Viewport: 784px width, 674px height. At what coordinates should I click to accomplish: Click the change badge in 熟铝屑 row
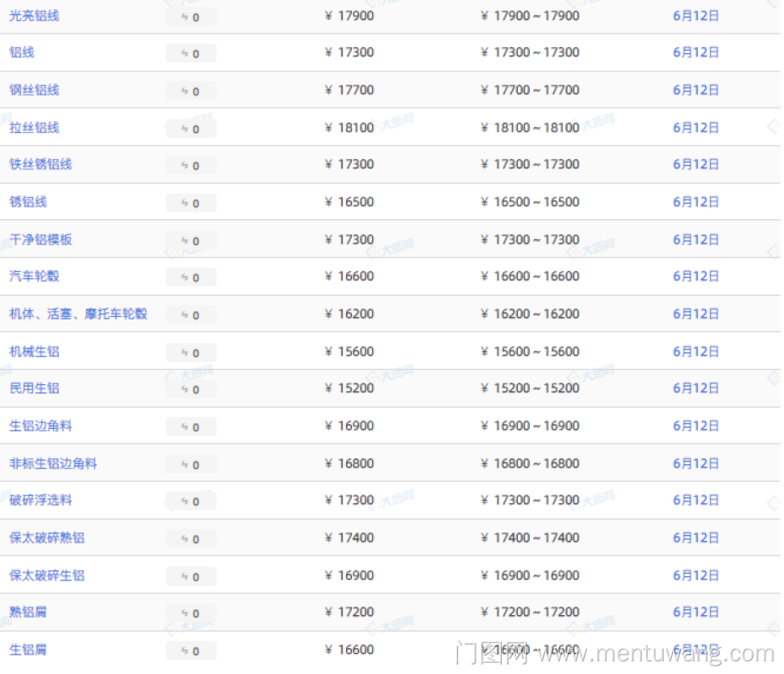[191, 613]
